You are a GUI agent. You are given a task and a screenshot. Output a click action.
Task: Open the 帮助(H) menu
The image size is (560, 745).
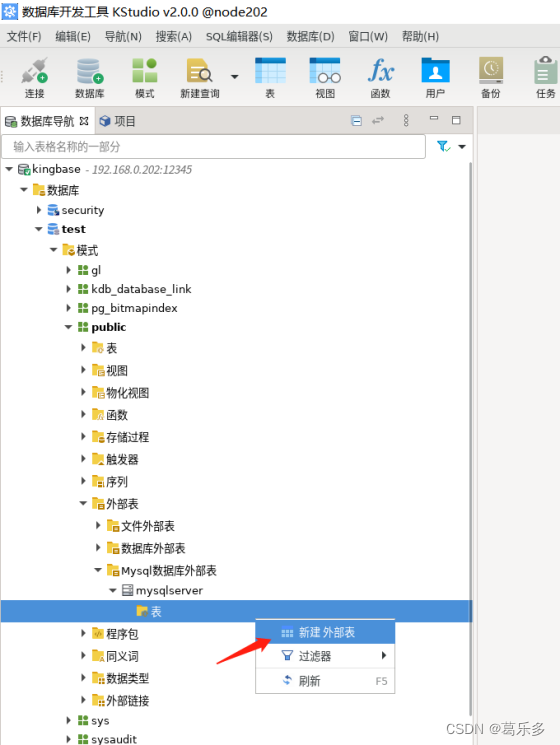pos(420,37)
